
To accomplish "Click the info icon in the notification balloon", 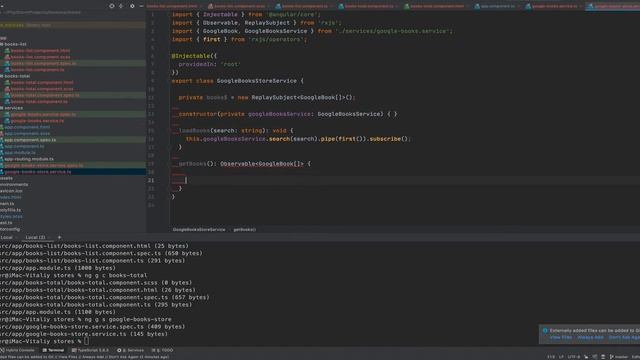I will [x=545, y=331].
